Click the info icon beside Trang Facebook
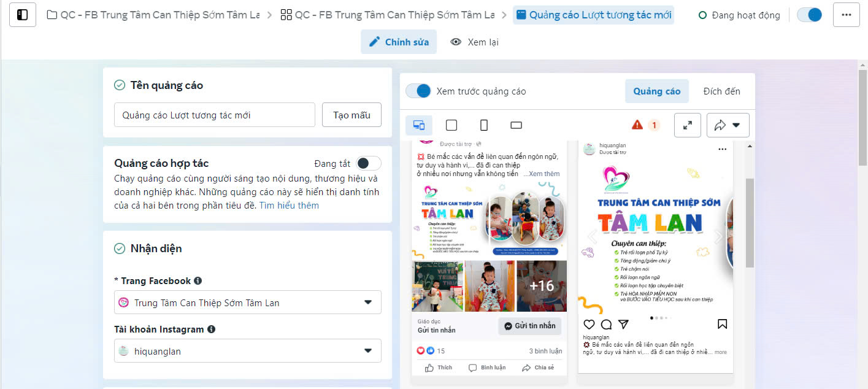 click(x=198, y=281)
